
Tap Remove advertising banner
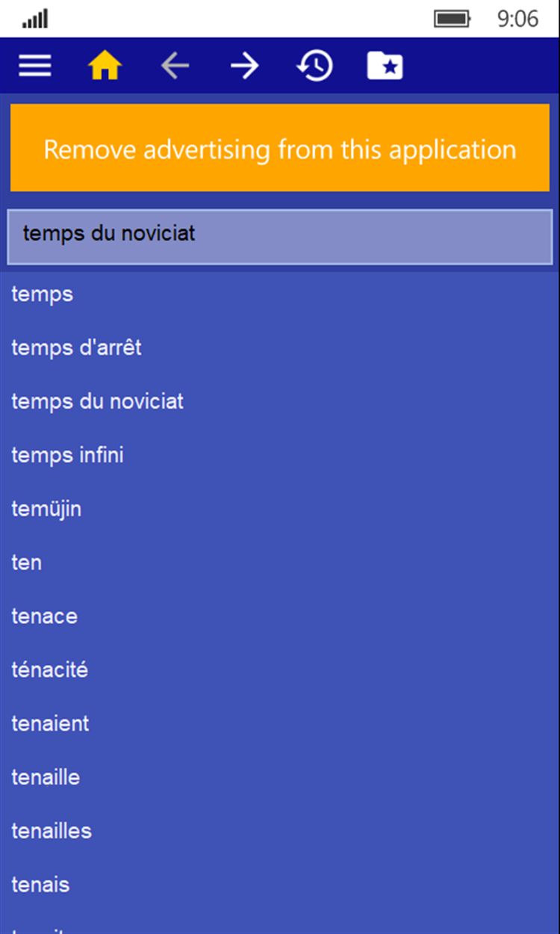click(280, 149)
